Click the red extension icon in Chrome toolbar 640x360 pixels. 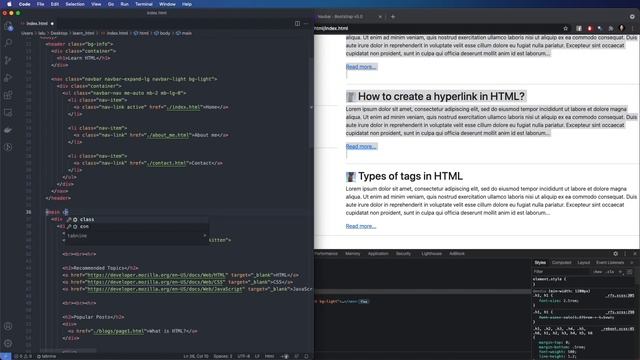pyautogui.click(x=589, y=28)
